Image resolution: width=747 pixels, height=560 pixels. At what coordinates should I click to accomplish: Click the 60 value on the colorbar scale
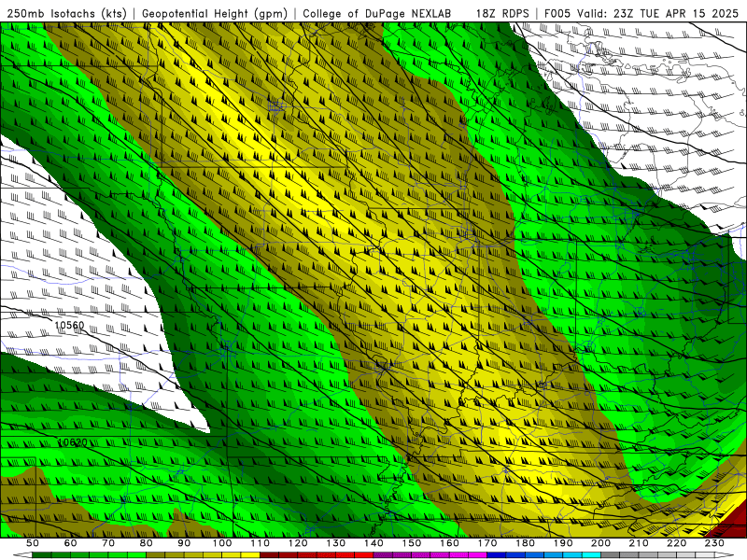pyautogui.click(x=71, y=543)
